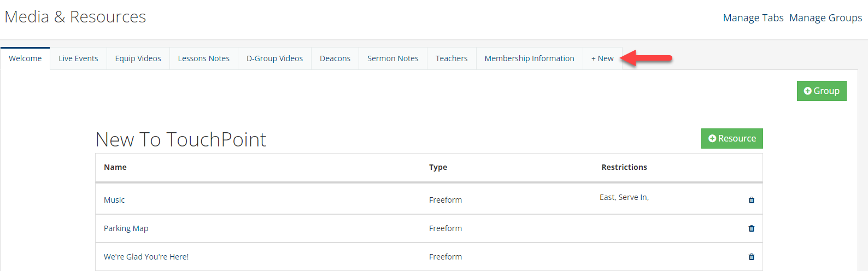Screen dimensions: 868x271
Task: Switch to the Live Events tab
Action: pyautogui.click(x=78, y=58)
